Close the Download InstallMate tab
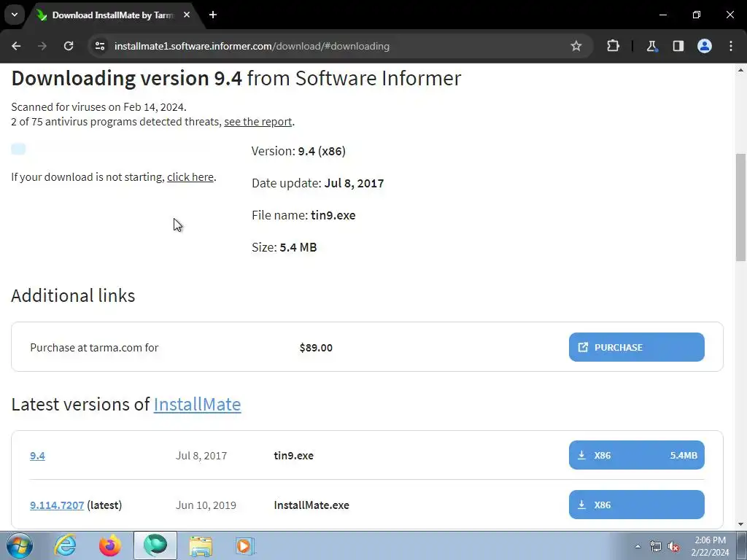The height and width of the screenshot is (560, 747). (187, 15)
